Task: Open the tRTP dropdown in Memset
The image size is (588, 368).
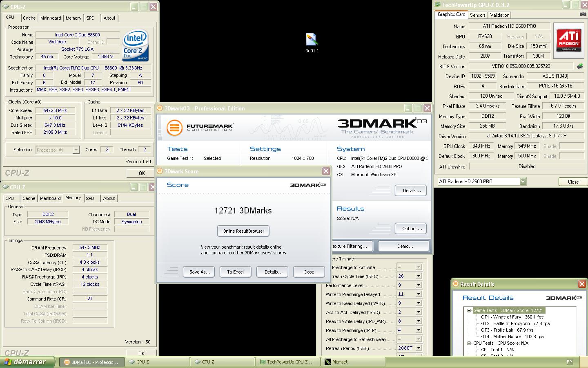Action: point(418,330)
